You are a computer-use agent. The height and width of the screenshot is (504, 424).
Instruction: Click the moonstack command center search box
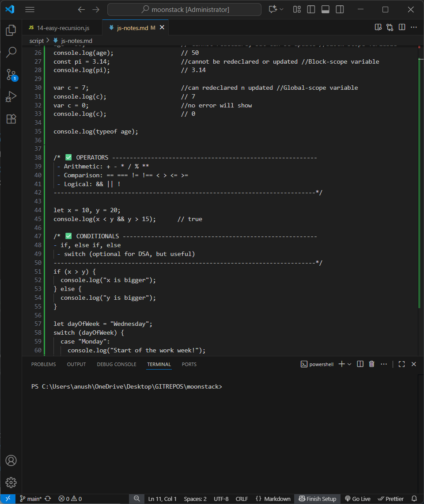pyautogui.click(x=184, y=10)
